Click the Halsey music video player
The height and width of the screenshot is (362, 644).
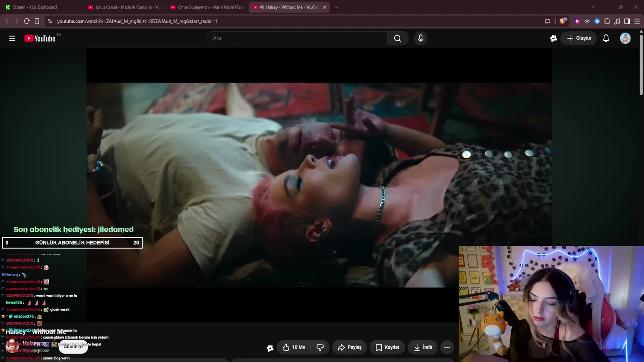319,185
